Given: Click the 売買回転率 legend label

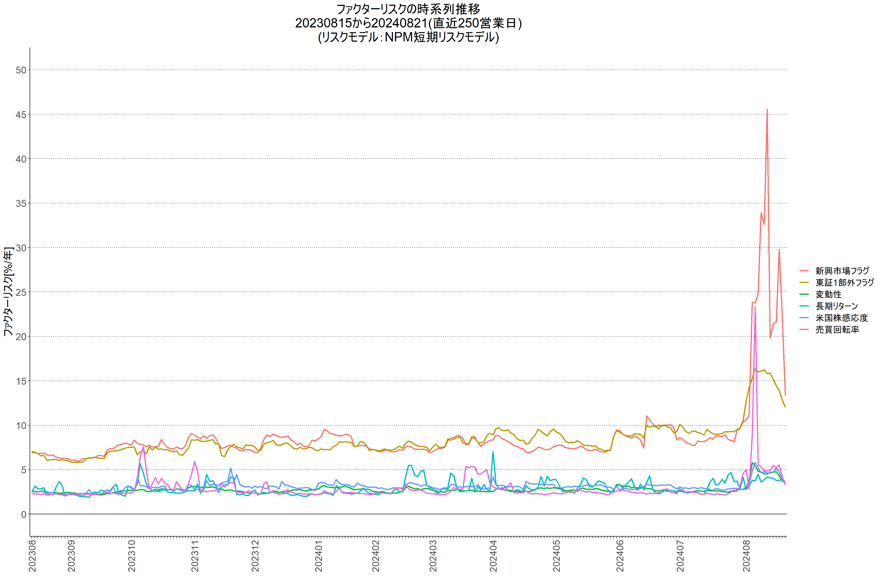Looking at the screenshot, I should pos(837,330).
